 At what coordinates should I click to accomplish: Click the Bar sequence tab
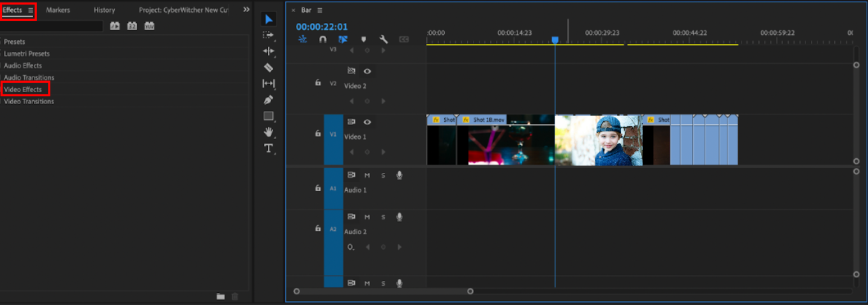(306, 10)
